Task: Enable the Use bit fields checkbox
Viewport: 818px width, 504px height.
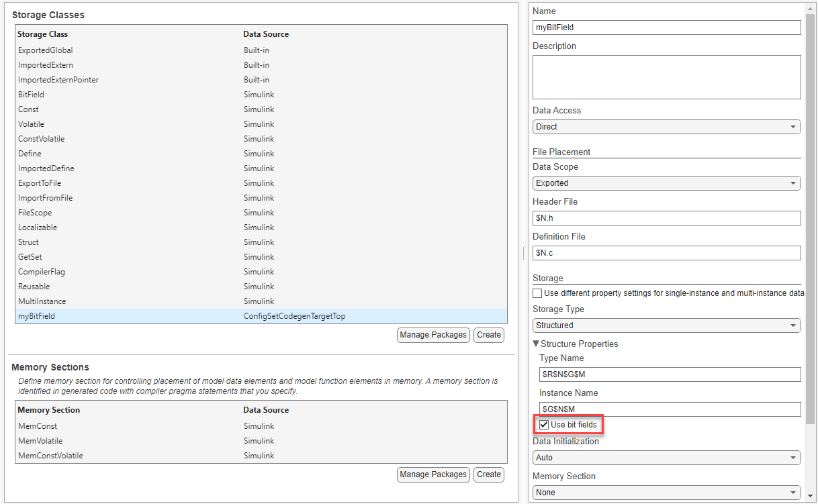Action: tap(544, 425)
